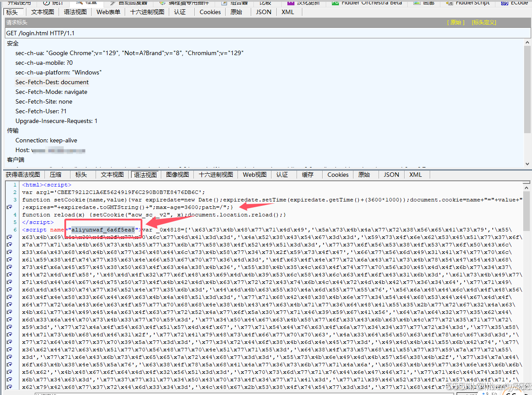
Task: Select Sec-Fetch-Dest: document row
Action: 52,82
